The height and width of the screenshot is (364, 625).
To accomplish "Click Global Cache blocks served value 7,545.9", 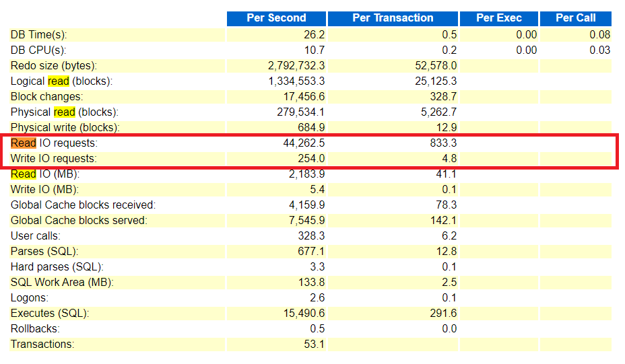I will (307, 221).
